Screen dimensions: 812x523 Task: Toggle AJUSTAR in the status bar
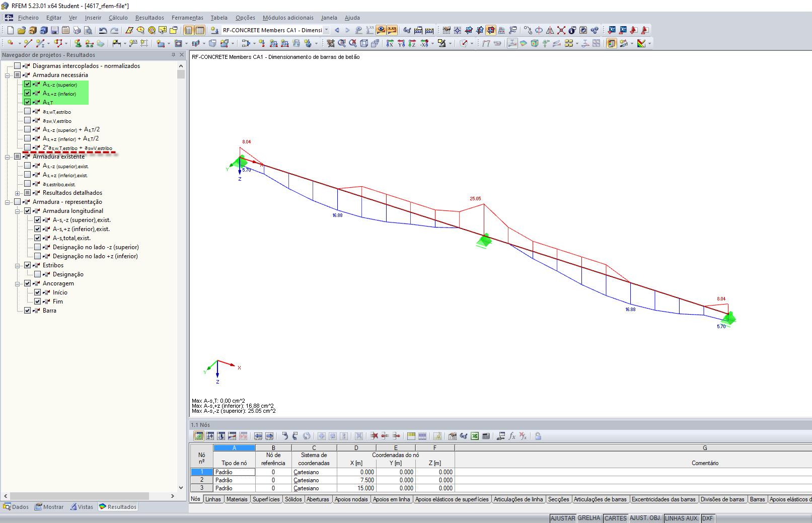coord(563,518)
